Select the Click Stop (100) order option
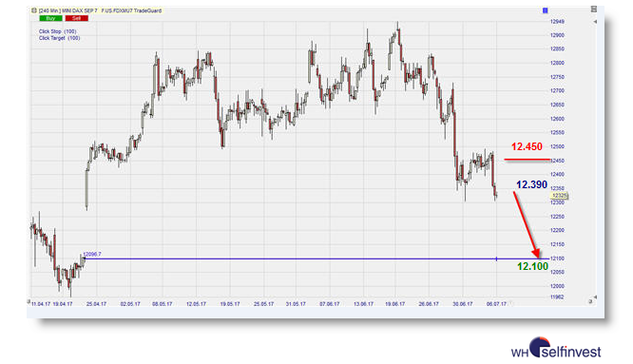Image resolution: width=633 pixels, height=364 pixels. point(57,31)
